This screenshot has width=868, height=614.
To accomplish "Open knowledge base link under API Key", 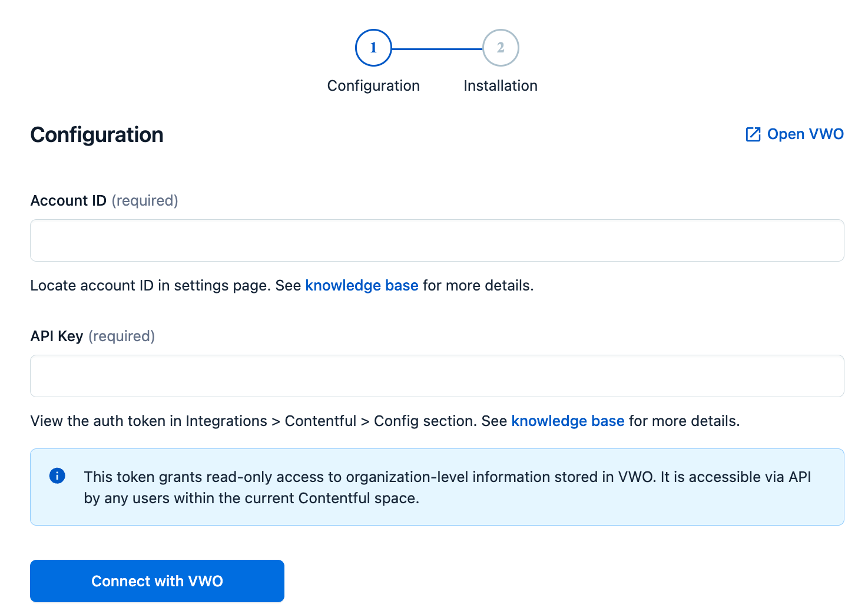I will pos(568,421).
